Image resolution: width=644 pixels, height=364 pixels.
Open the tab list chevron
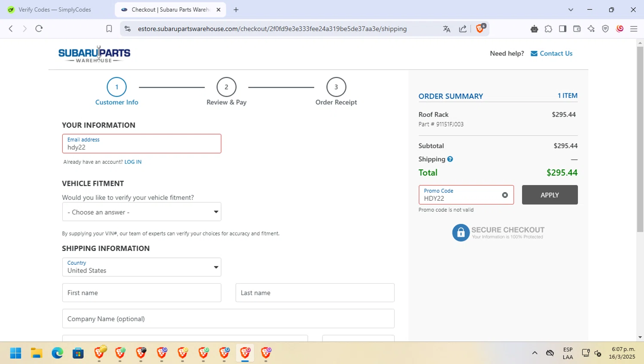coord(571,9)
